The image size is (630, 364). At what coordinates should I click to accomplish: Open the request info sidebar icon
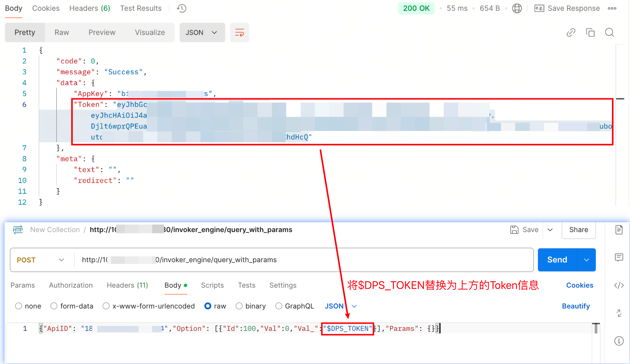(619, 341)
